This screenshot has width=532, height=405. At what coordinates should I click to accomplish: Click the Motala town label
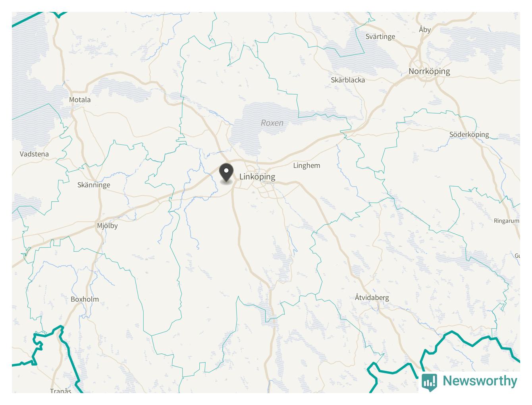coord(80,100)
